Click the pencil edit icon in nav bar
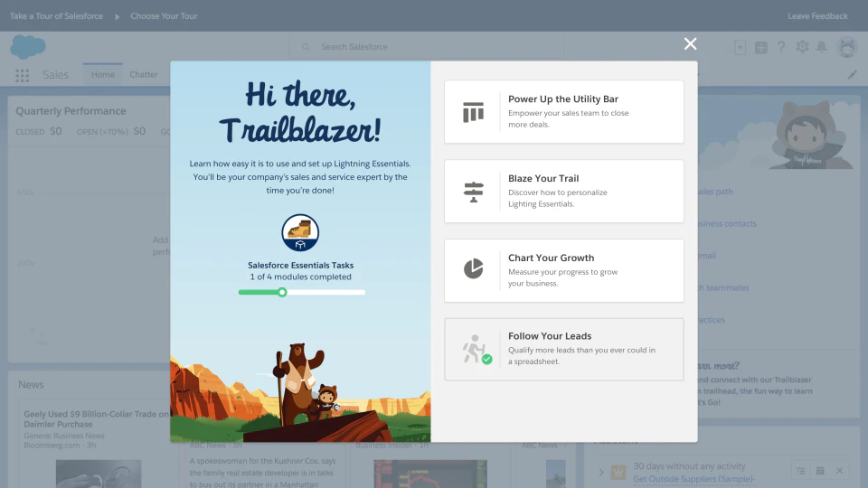The image size is (868, 488). [852, 75]
